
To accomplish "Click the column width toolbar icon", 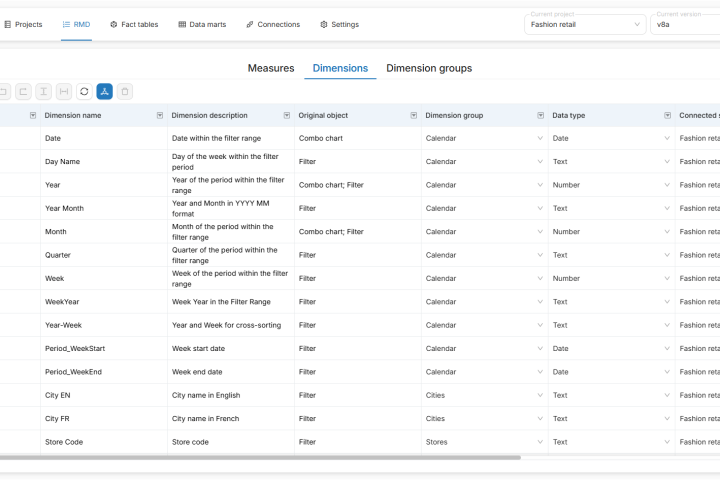I will pos(64,92).
